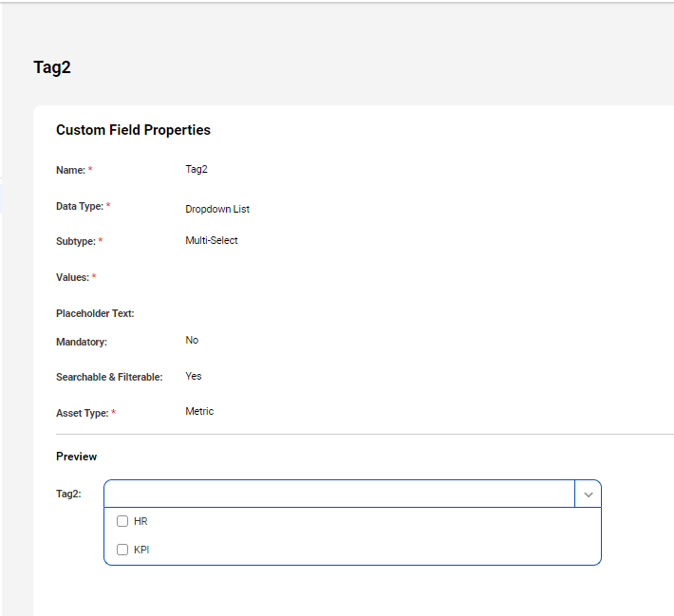Click the Name value Tag2
Screen dimensions: 674x616
tap(197, 169)
